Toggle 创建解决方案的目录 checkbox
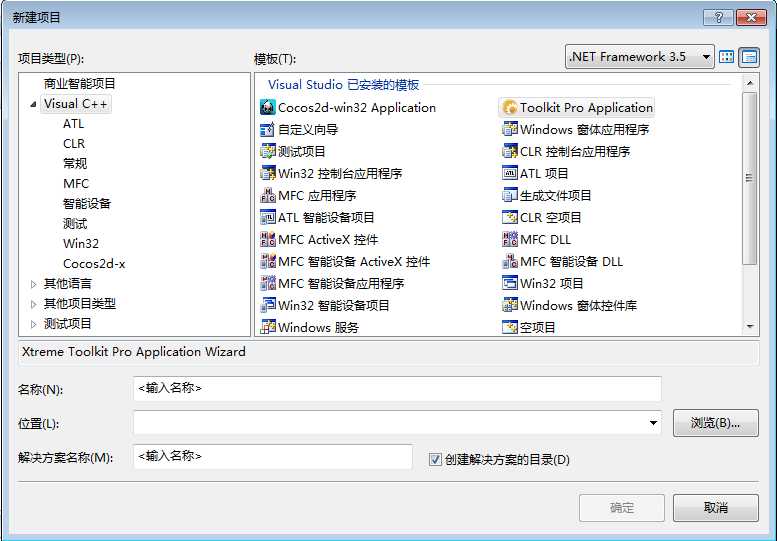 pyautogui.click(x=435, y=460)
